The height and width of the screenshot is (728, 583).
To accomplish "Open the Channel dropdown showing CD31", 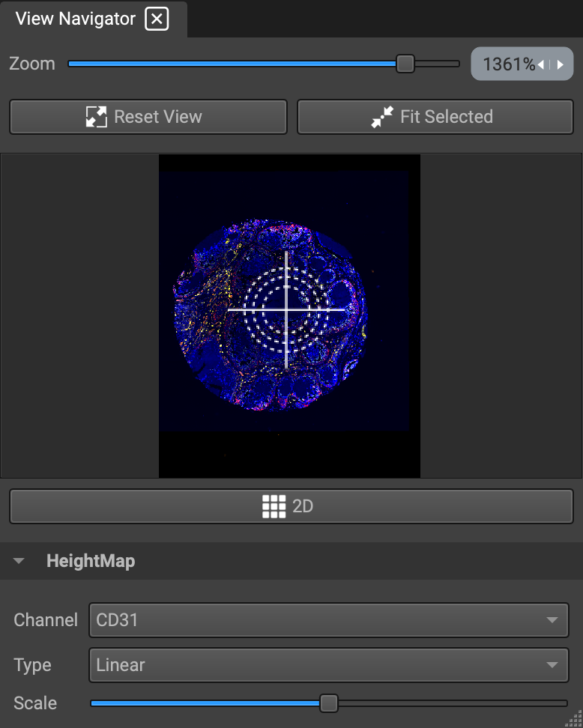I will 328,620.
